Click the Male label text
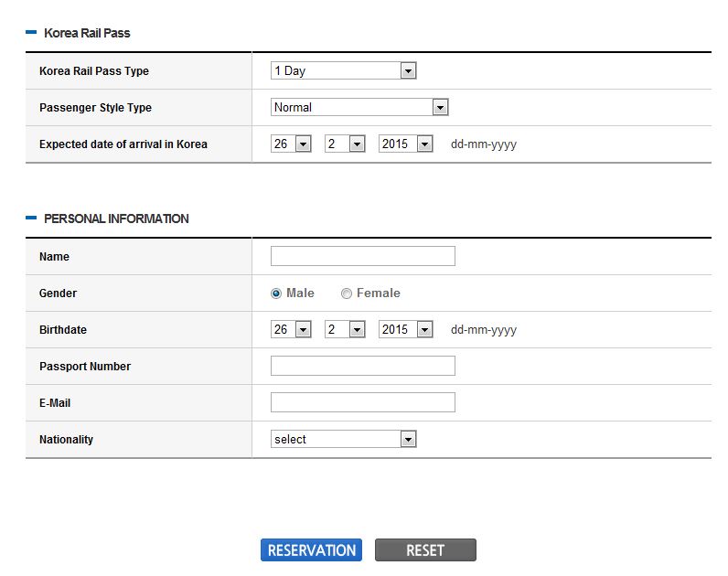Image resolution: width=728 pixels, height=576 pixels. point(300,293)
